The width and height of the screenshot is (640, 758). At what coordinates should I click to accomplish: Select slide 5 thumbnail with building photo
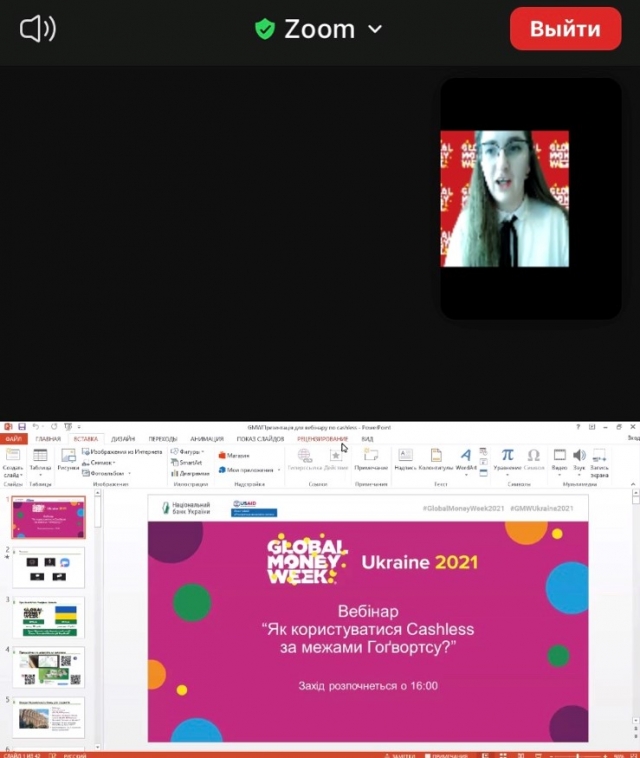tap(48, 717)
